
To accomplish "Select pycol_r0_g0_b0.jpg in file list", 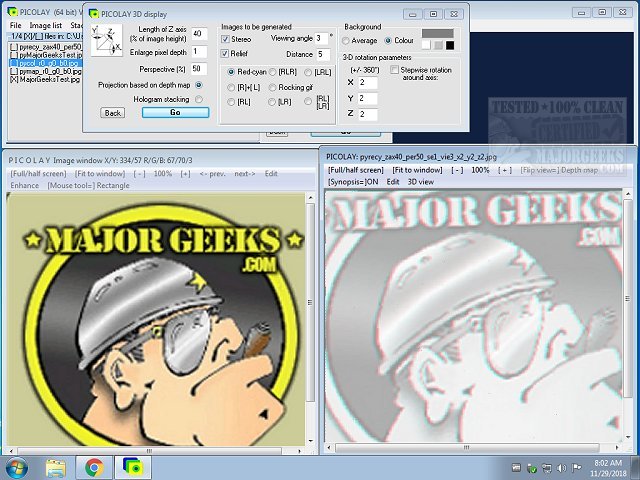I will (x=46, y=63).
